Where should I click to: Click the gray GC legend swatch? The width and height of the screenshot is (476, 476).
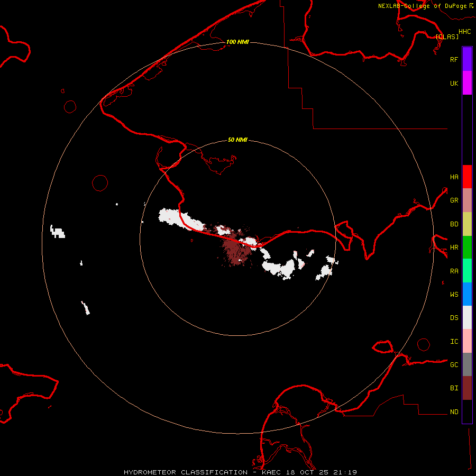(467, 364)
